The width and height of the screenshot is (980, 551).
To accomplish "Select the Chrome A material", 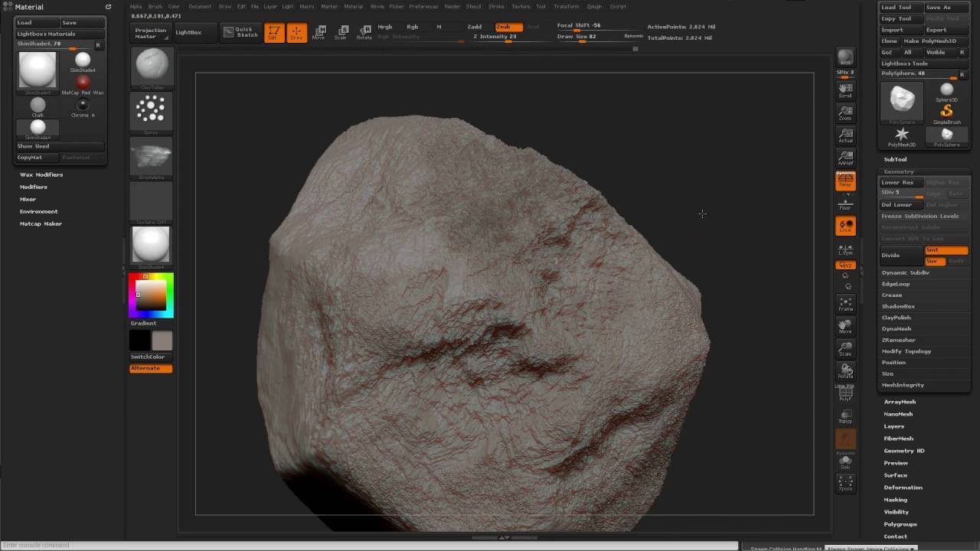I will coord(83,107).
